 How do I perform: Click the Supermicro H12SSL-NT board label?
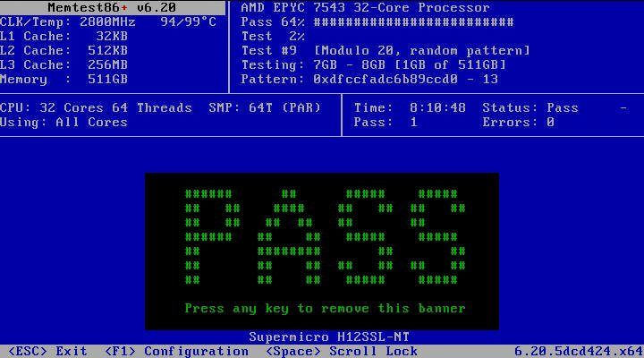point(322,337)
